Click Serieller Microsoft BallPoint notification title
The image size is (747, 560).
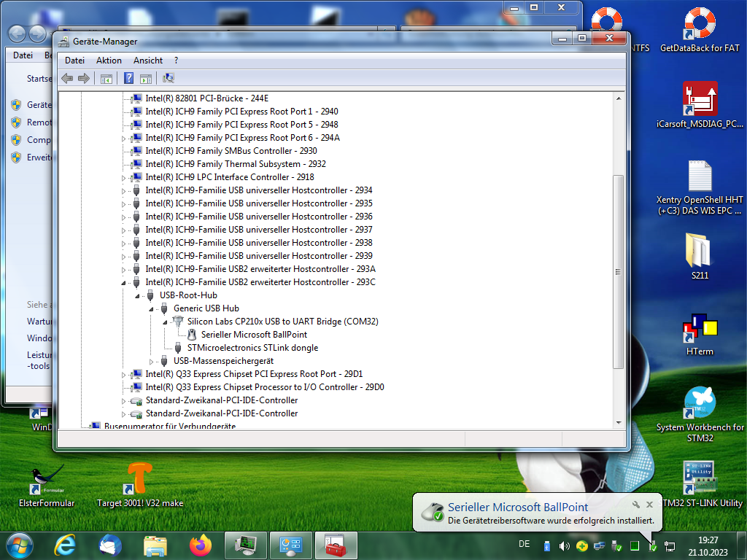[x=518, y=507]
